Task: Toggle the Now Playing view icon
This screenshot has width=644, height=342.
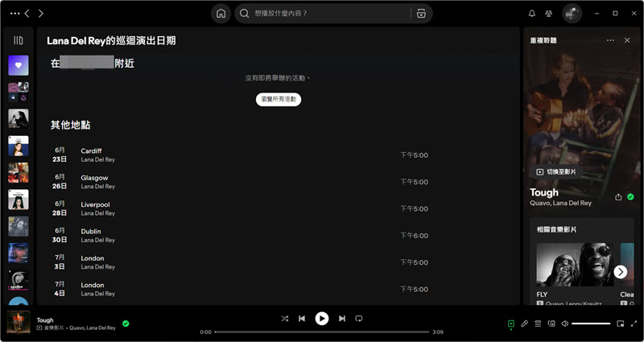Action: click(511, 324)
